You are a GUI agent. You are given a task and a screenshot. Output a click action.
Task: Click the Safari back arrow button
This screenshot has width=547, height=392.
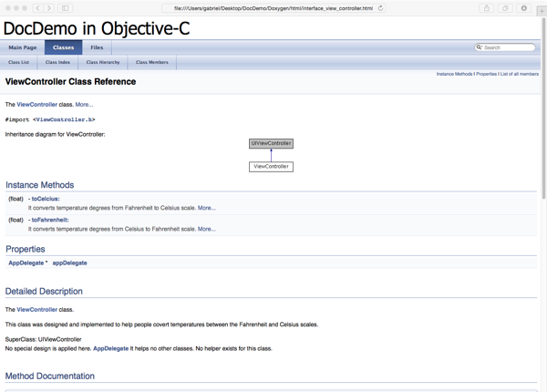pyautogui.click(x=37, y=8)
